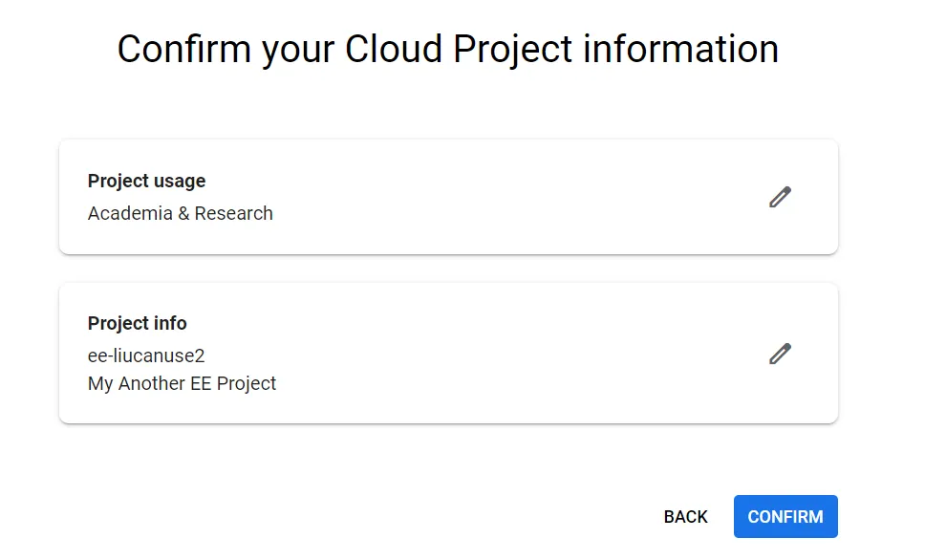Click the word 'Cloud' in the page title
The height and width of the screenshot is (560, 925).
[395, 50]
